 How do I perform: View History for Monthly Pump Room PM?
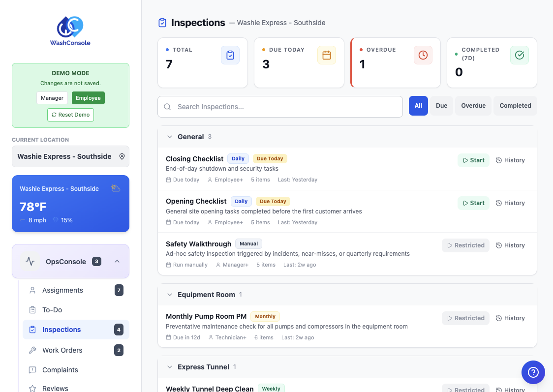(510, 318)
